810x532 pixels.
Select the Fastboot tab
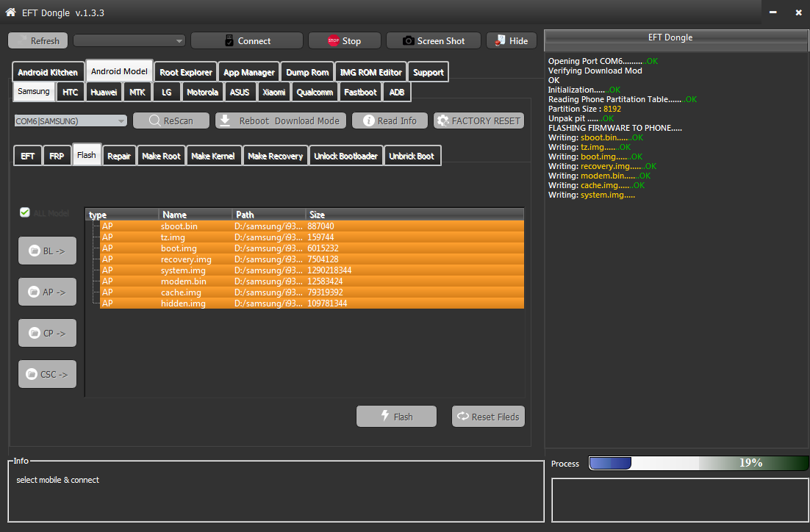pyautogui.click(x=361, y=92)
